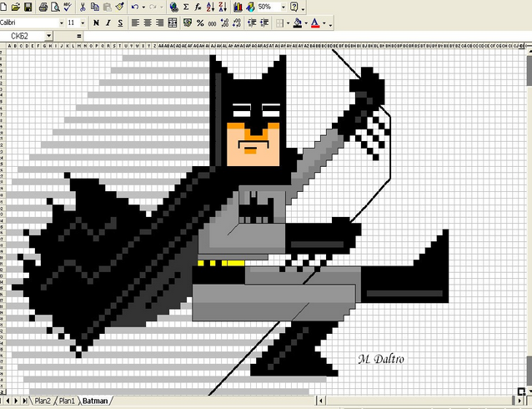This screenshot has height=409, width=532.
Task: Select the Batman sheet tab
Action: (x=95, y=401)
